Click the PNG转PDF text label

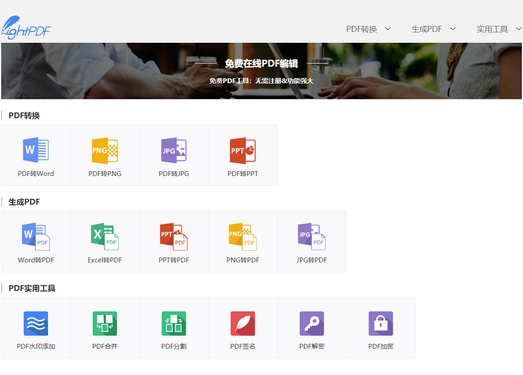(243, 260)
